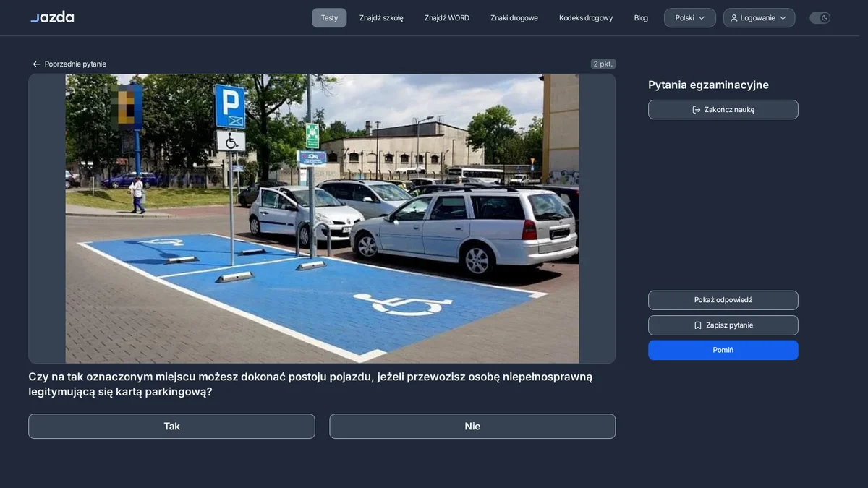Click the Pokaż odpowiedź button

pos(723,300)
